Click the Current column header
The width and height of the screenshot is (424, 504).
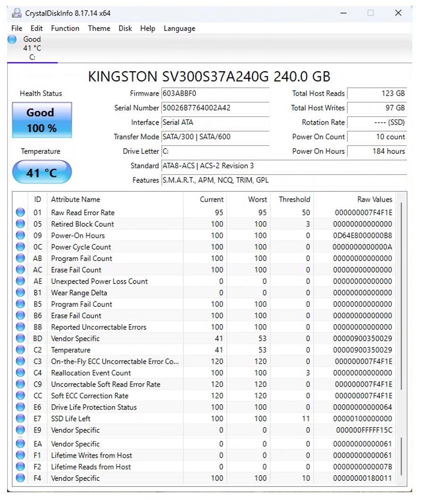(205, 199)
